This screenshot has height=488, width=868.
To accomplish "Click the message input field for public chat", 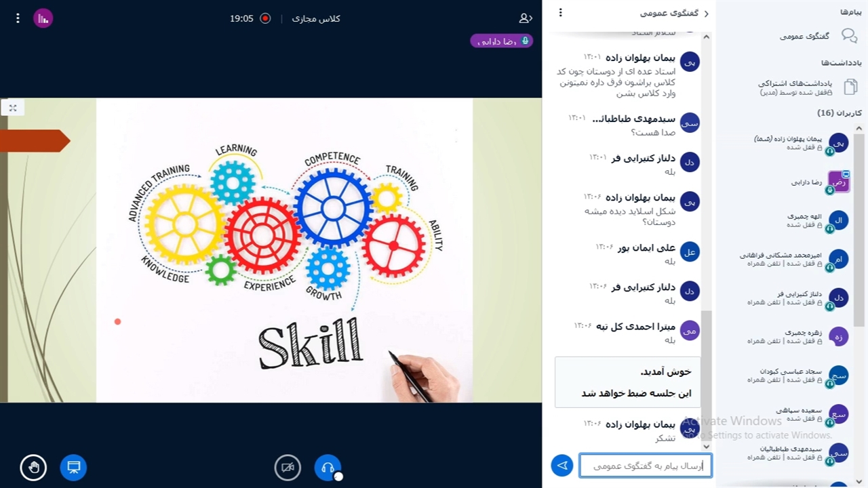I will (645, 466).
